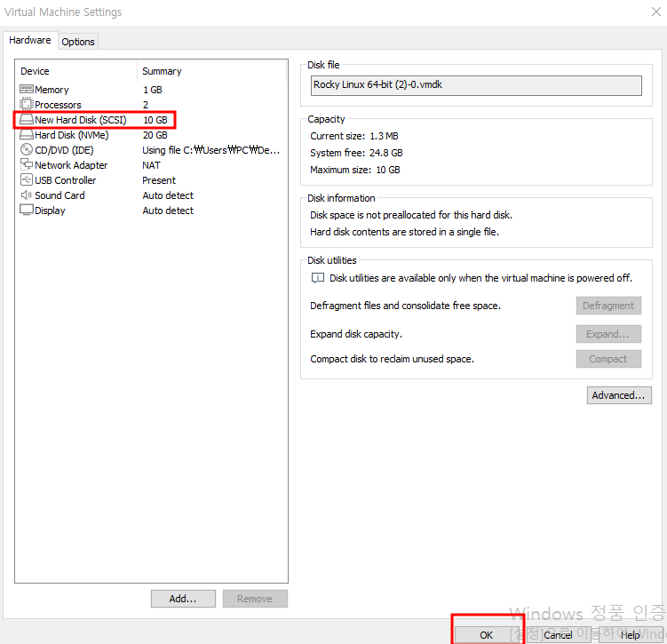Screen dimensions: 667x644
Task: Click the Cancel button
Action: [558, 635]
